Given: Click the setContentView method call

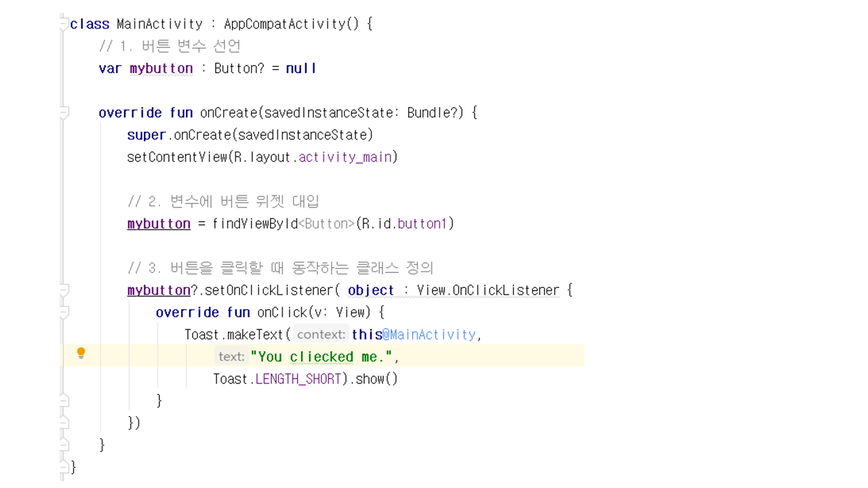Looking at the screenshot, I should point(177,157).
